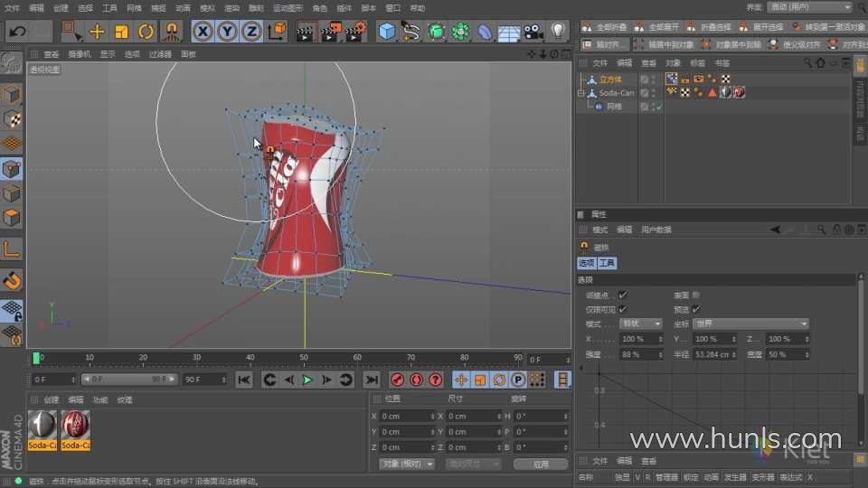Click the 全部折叠 button

605,26
